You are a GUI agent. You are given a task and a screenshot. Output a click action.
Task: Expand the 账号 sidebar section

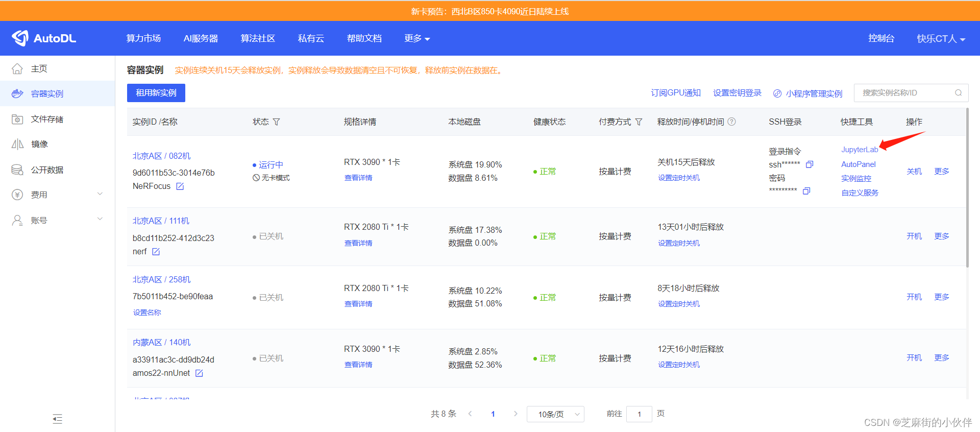100,219
